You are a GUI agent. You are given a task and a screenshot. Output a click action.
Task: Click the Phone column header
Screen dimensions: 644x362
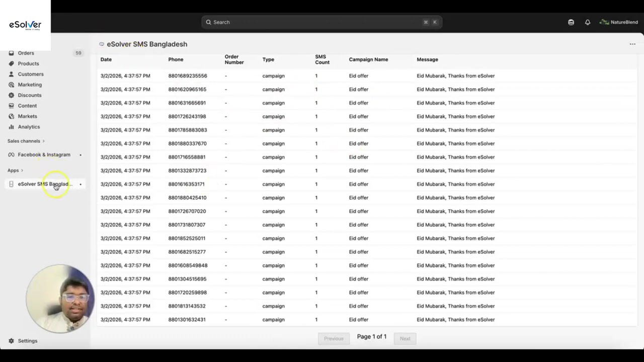click(x=176, y=59)
